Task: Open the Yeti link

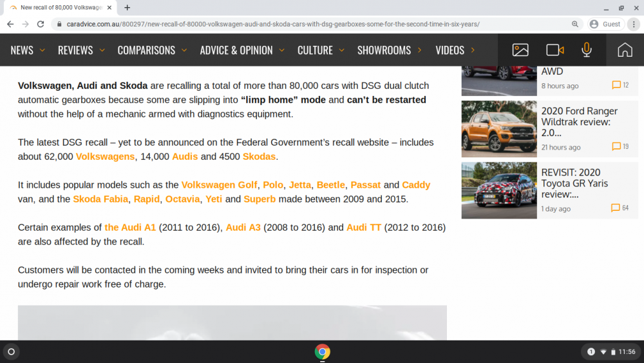Action: (214, 199)
